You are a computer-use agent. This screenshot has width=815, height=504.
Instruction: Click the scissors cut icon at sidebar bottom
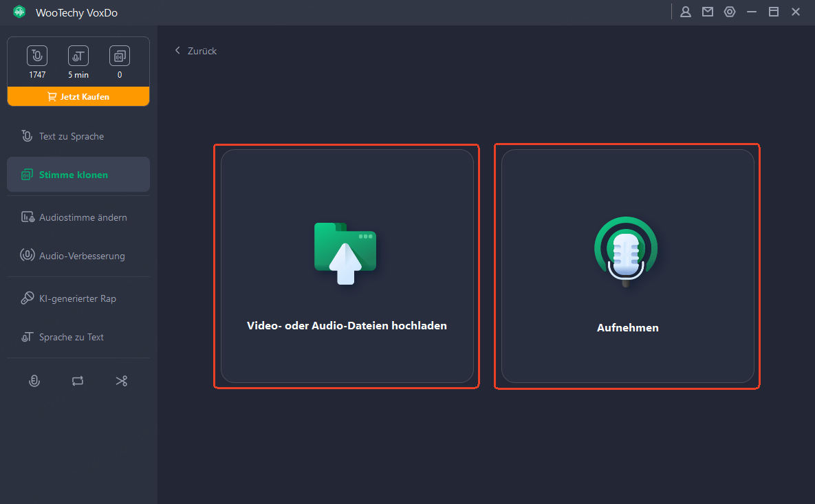coord(122,381)
